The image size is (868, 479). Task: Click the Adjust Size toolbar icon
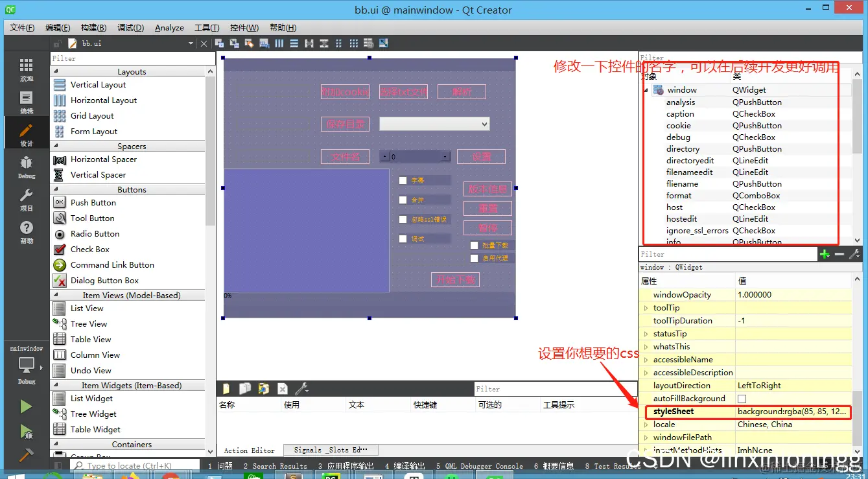click(384, 43)
